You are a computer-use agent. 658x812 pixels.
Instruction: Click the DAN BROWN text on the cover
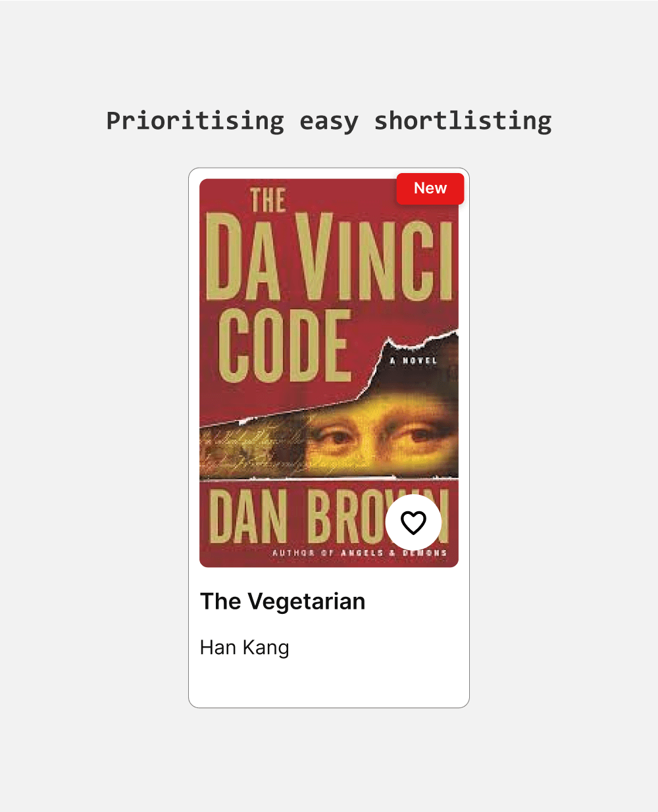(329, 517)
